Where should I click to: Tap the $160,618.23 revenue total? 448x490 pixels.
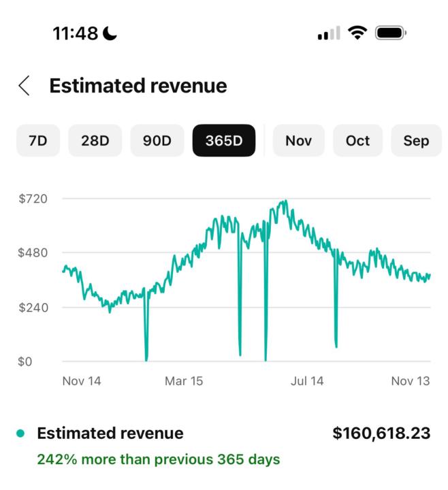(x=381, y=434)
